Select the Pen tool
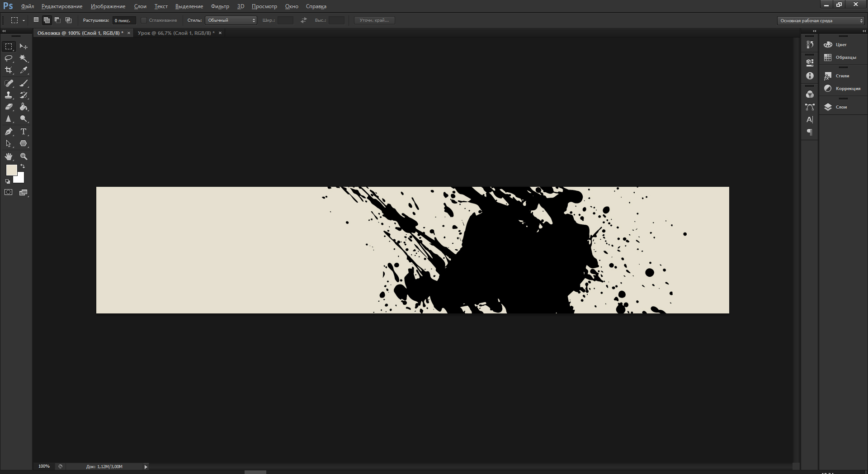This screenshot has width=868, height=474. [9, 132]
